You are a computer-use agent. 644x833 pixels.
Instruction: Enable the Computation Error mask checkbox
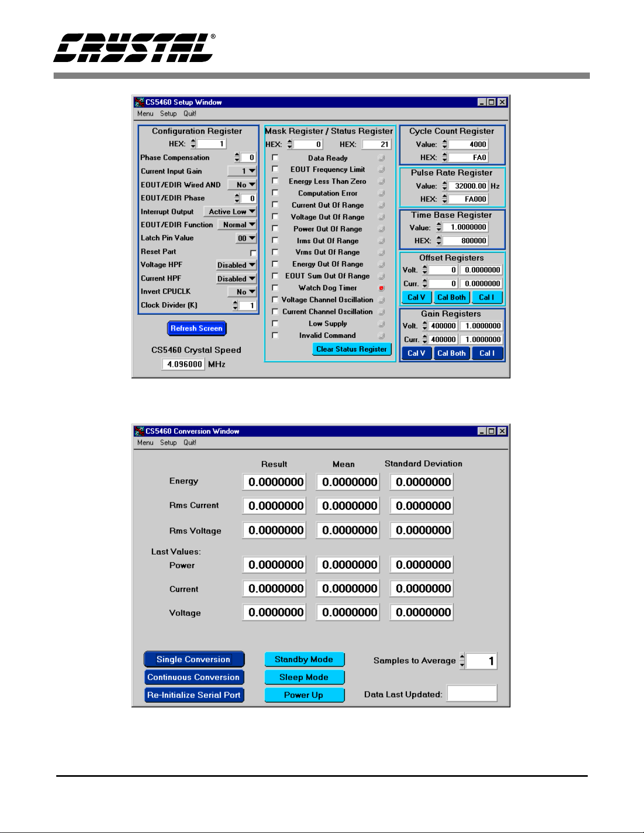[x=275, y=192]
